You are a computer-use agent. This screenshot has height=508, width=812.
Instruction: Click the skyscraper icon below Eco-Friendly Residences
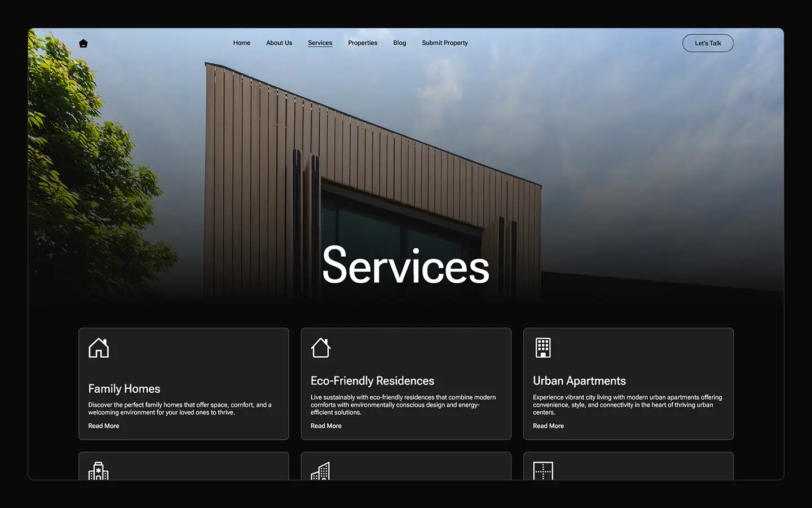click(321, 471)
